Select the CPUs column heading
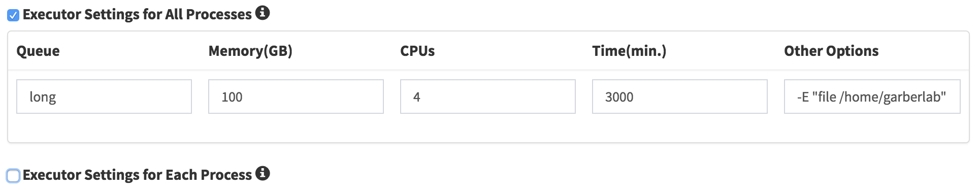Screen dimensions: 980x190 click(417, 51)
